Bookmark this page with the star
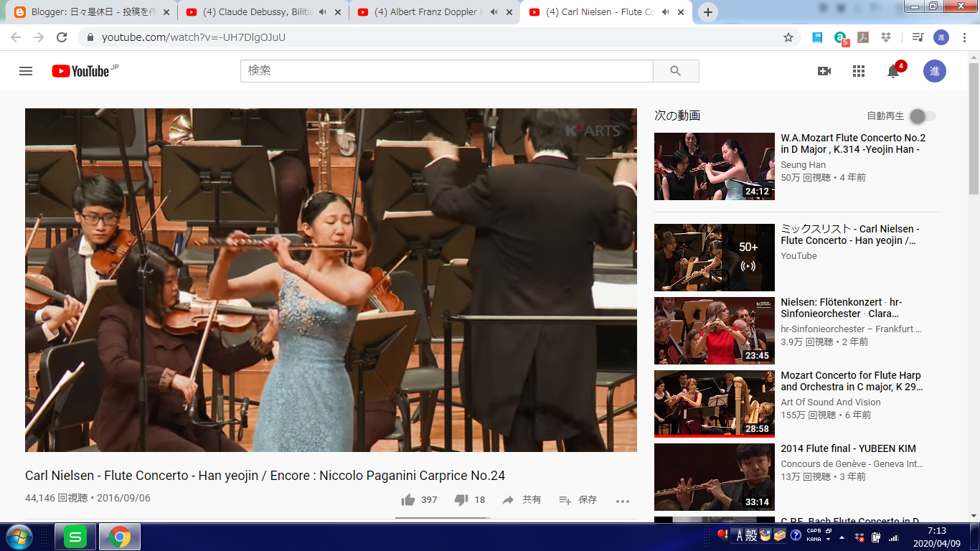Viewport: 980px width, 551px height. (788, 37)
